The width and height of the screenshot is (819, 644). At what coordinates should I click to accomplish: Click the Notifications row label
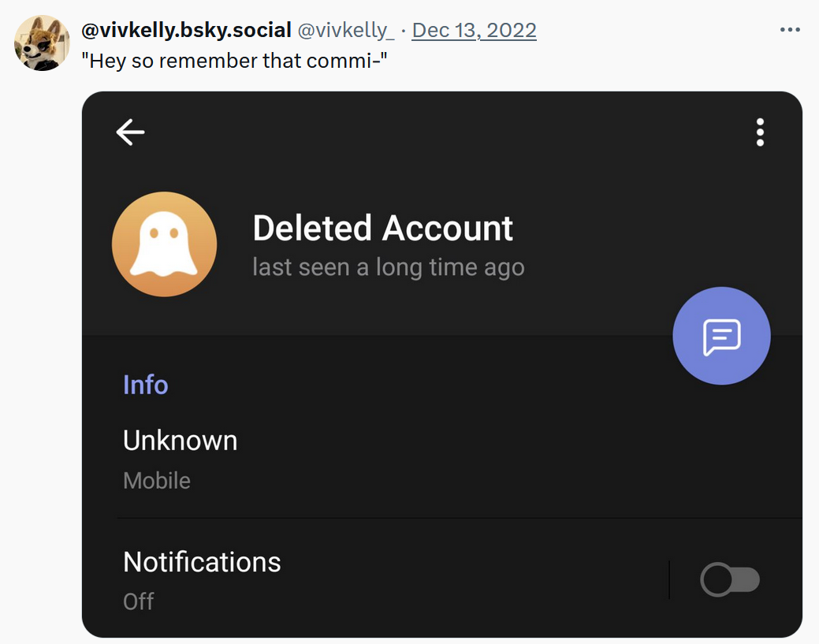coord(202,562)
